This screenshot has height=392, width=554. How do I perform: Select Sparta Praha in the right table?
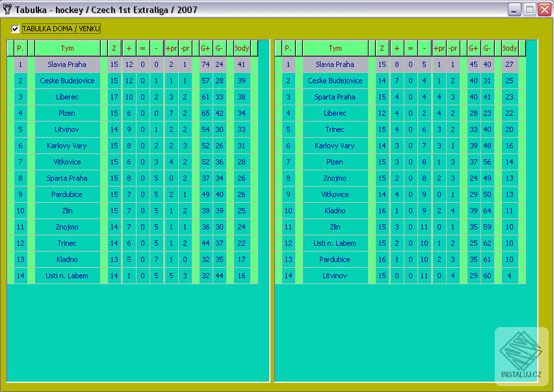point(335,97)
